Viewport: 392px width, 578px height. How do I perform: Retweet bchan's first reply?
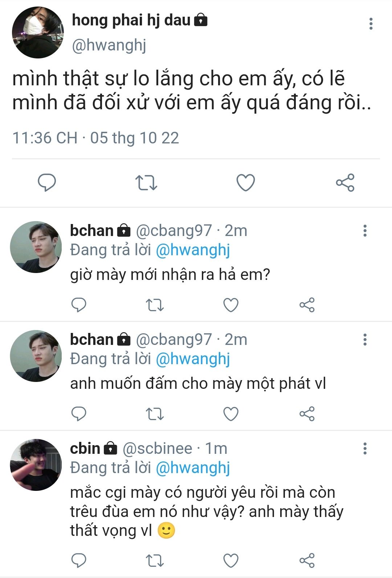pos(155,305)
